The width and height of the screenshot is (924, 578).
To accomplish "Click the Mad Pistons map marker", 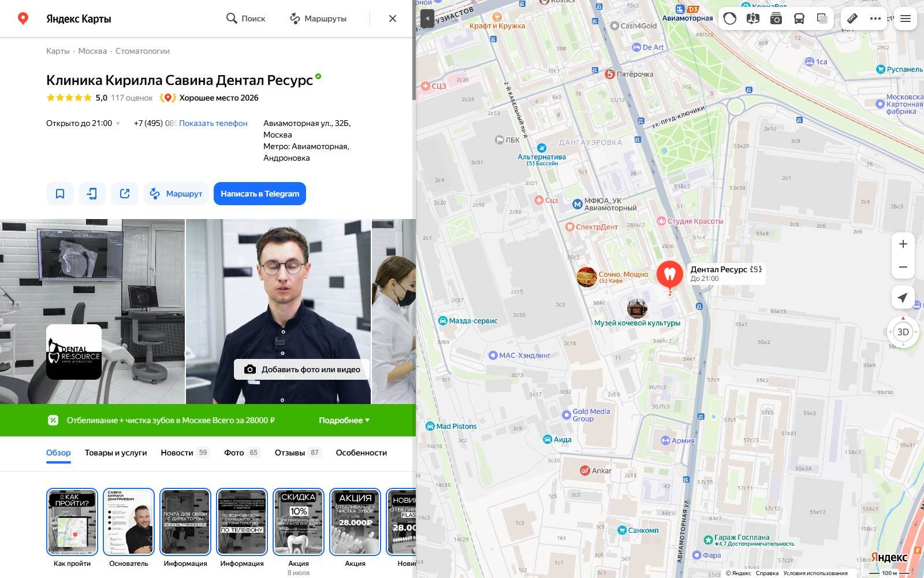I will click(430, 426).
